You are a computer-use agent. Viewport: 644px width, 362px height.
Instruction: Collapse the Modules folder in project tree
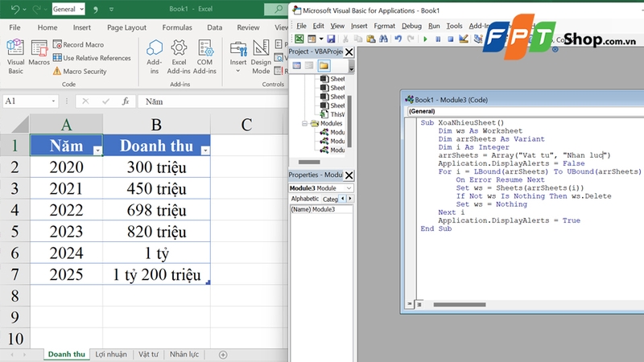(305, 124)
